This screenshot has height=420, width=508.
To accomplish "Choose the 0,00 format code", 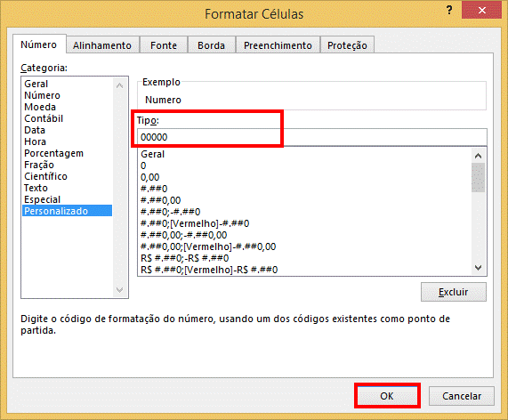I will point(305,177).
